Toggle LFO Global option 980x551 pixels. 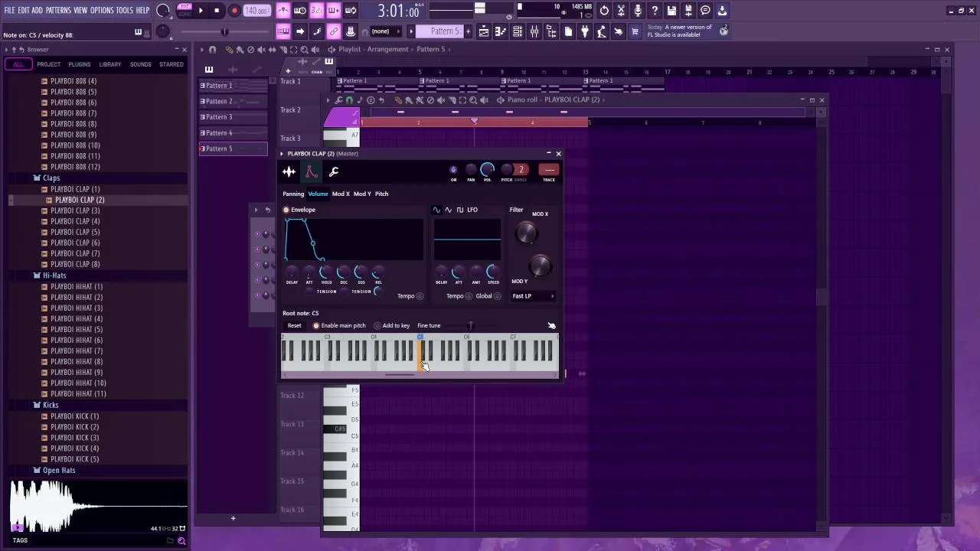pos(498,296)
